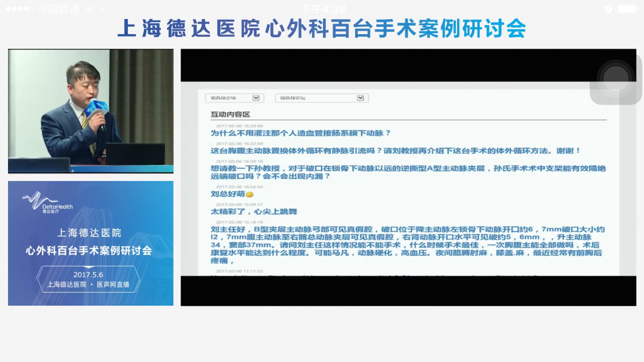Tap the timestamp 2017-05-06 15:18:19
The image size is (644, 362).
coord(239,222)
